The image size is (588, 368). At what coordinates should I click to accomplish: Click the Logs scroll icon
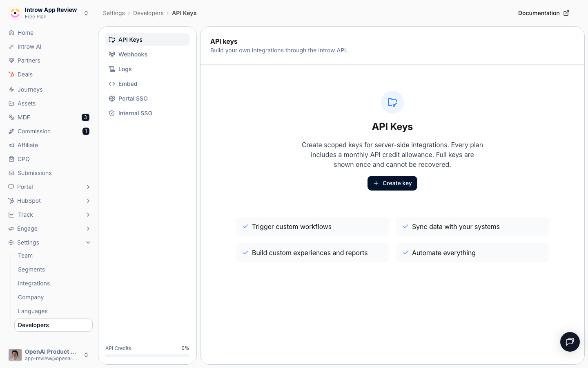point(112,69)
